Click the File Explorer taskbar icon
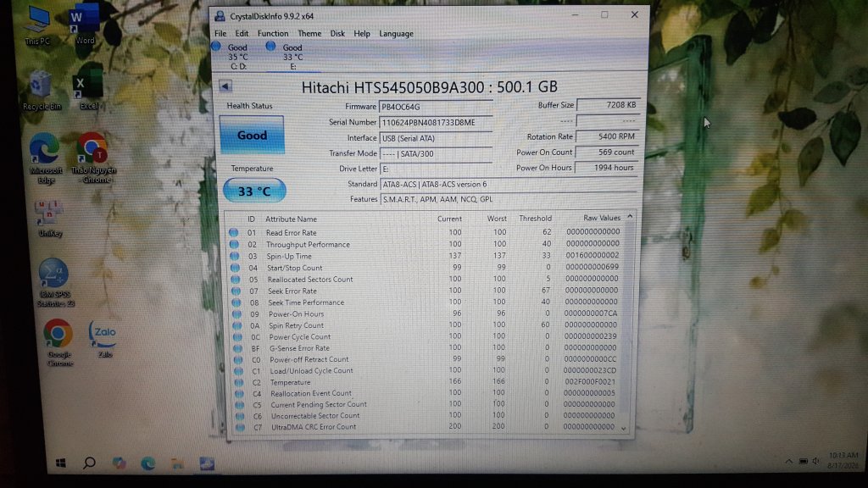 pos(177,463)
